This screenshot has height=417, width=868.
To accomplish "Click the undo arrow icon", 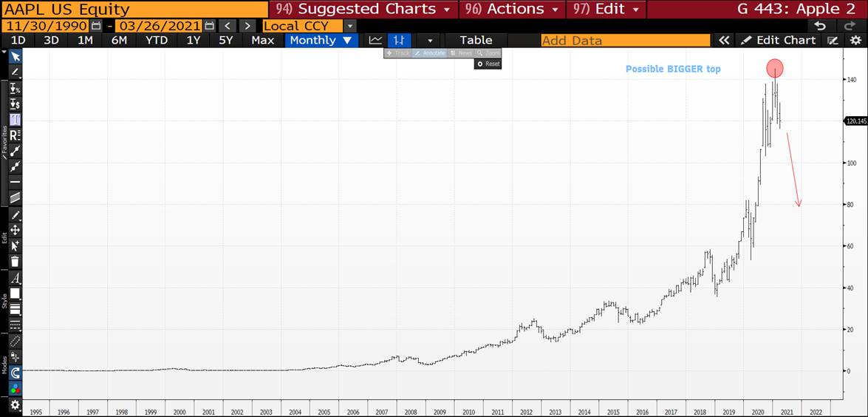I will [821, 26].
